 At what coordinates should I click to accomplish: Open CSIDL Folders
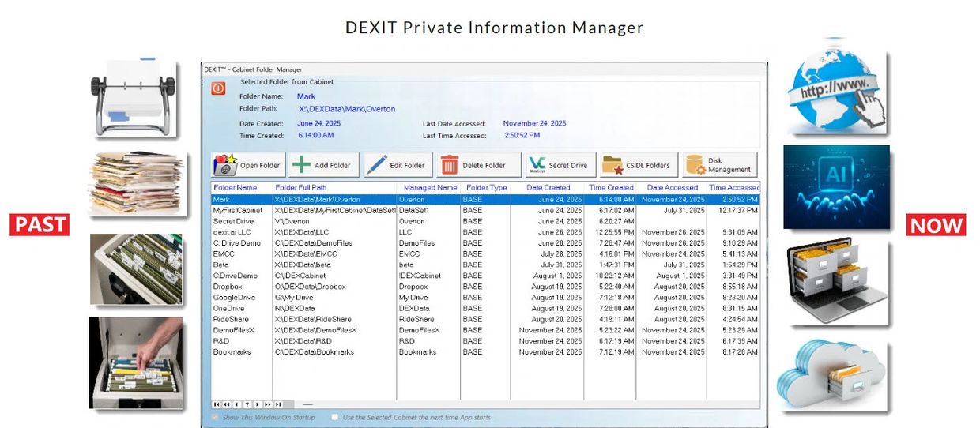[639, 165]
